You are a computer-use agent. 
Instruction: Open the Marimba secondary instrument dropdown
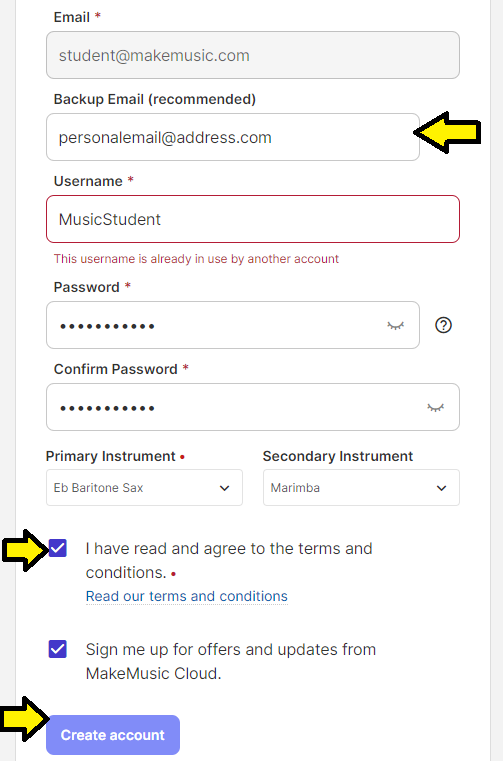point(361,487)
